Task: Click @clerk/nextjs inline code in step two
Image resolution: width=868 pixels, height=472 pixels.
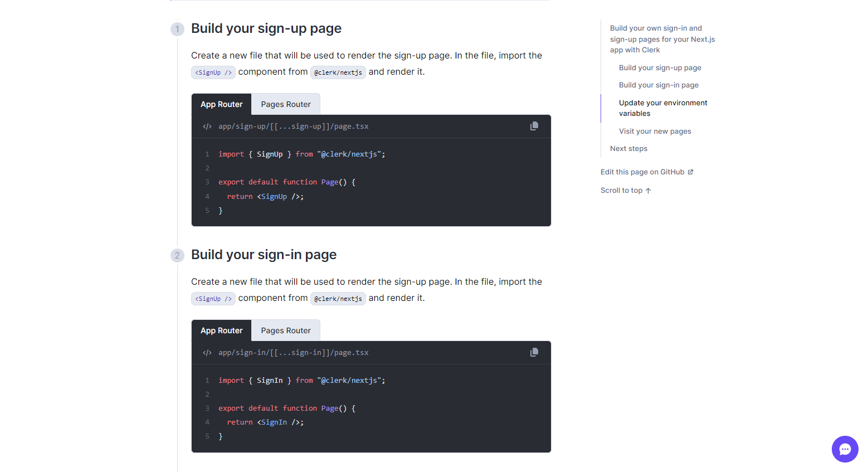Action: point(338,299)
